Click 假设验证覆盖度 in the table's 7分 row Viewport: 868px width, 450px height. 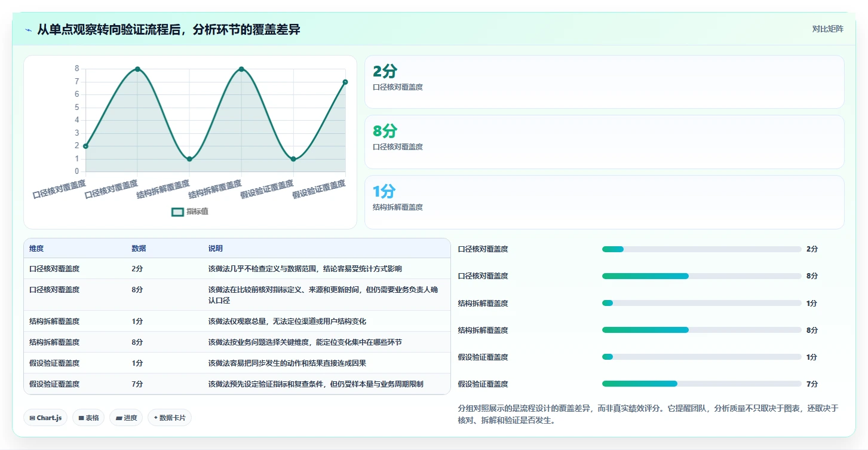[x=54, y=384]
